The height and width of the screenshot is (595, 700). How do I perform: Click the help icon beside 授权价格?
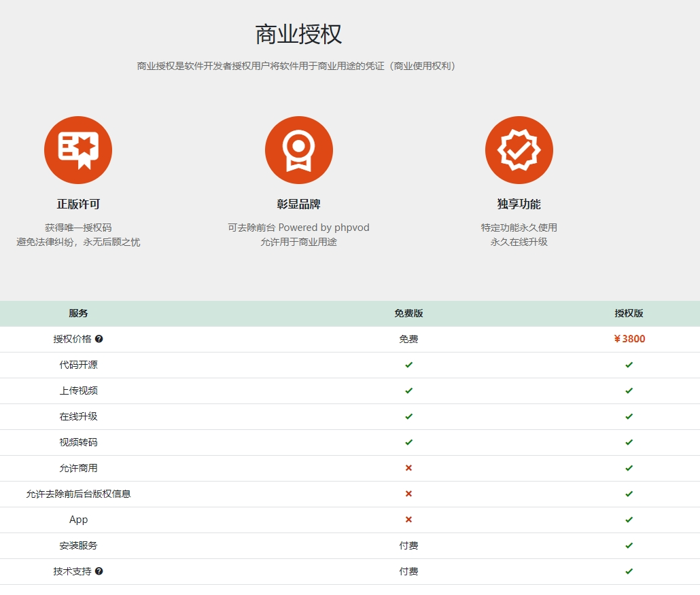(x=99, y=339)
